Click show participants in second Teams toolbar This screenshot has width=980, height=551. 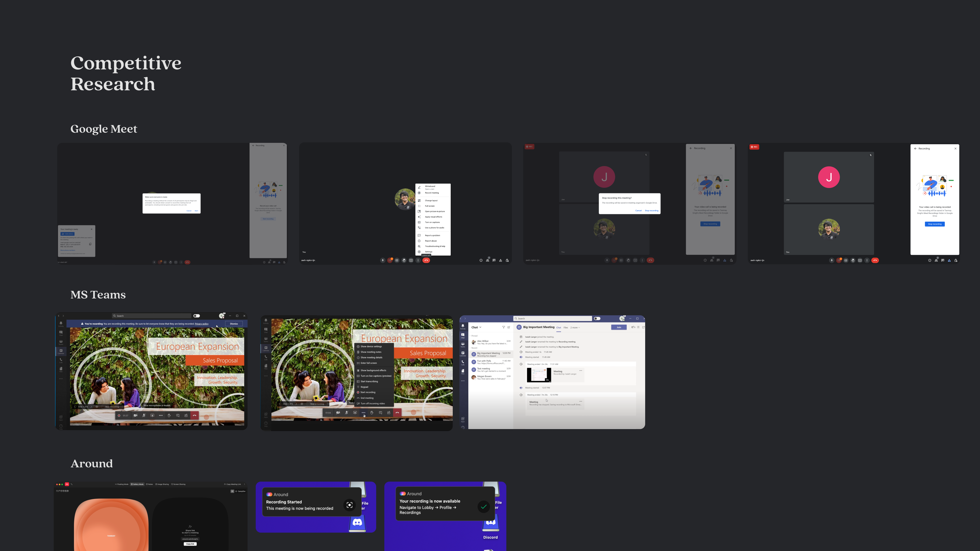point(388,412)
